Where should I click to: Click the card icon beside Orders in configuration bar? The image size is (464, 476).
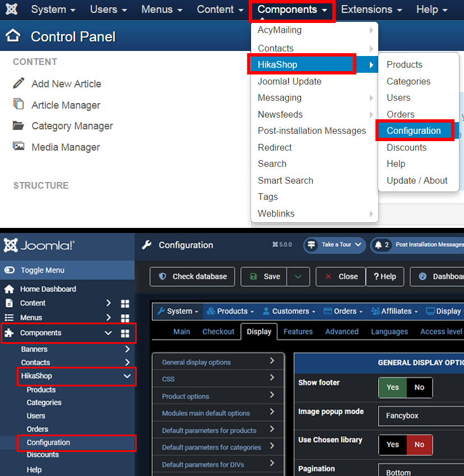pyautogui.click(x=328, y=311)
